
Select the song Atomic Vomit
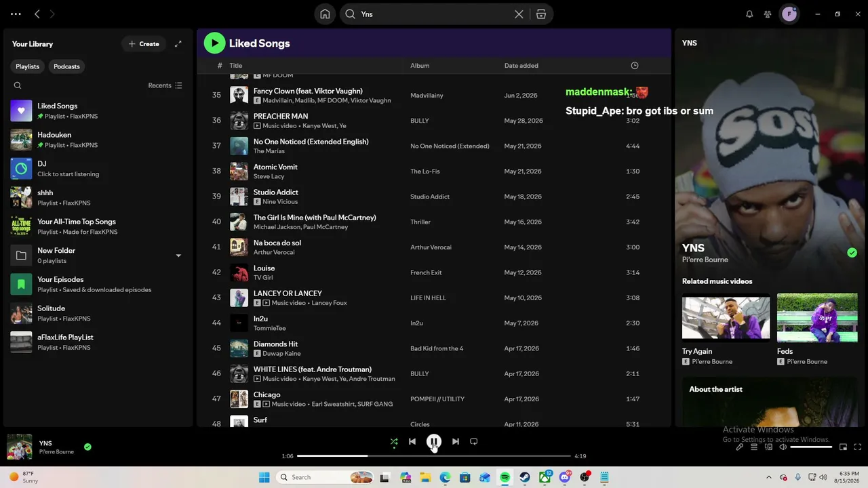click(275, 167)
